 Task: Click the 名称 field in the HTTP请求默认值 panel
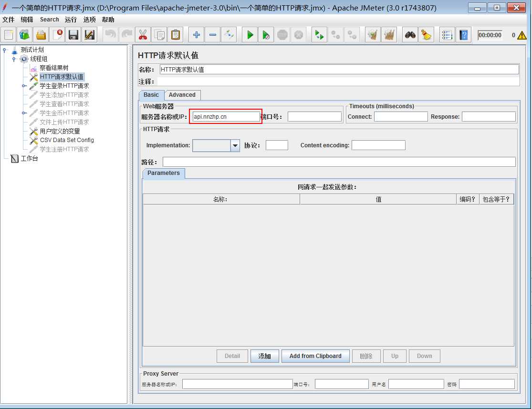click(339, 70)
